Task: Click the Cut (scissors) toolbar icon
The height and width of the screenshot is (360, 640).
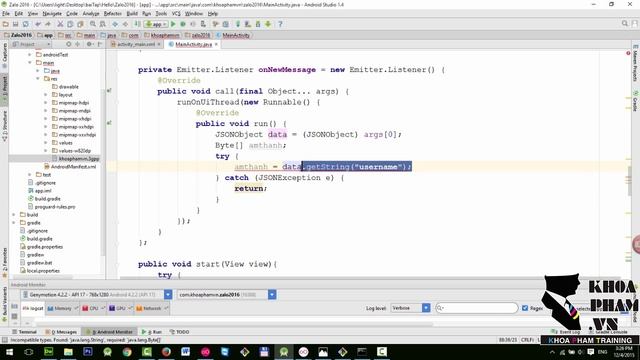Action: click(x=60, y=24)
